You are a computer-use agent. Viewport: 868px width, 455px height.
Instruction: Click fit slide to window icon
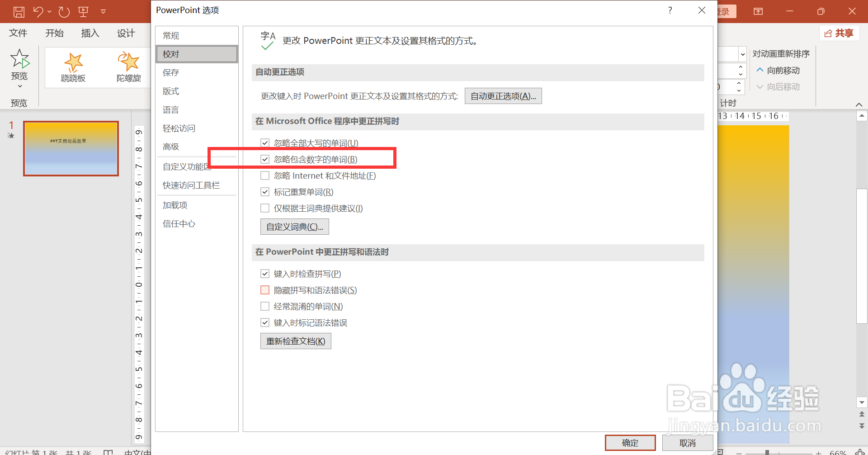(859, 452)
